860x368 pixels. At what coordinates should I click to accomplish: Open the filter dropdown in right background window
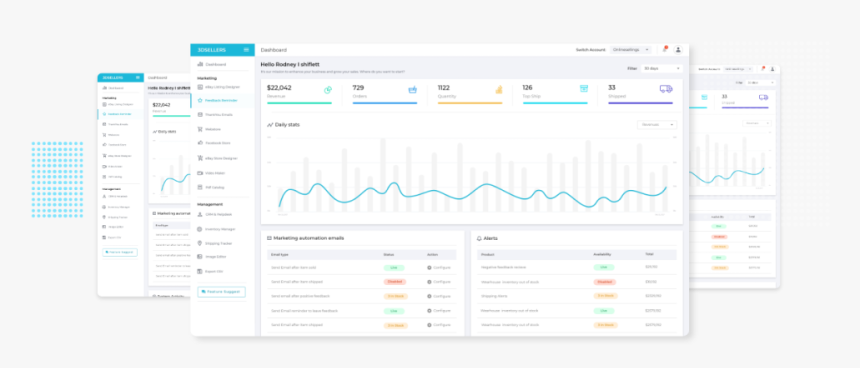760,83
